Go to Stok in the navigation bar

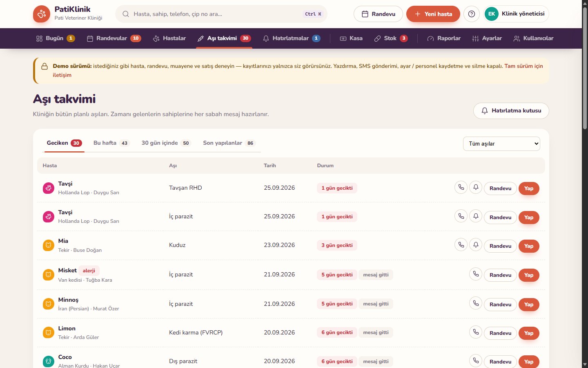(x=391, y=38)
